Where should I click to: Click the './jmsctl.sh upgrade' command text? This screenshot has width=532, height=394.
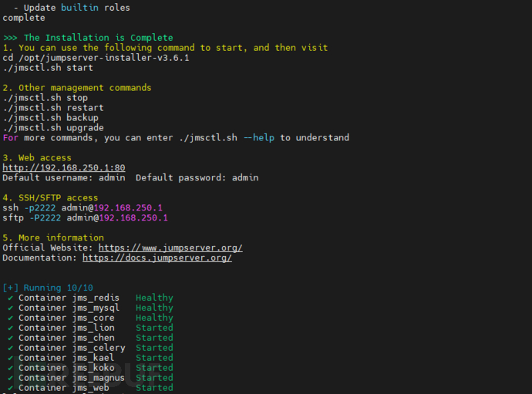click(53, 128)
